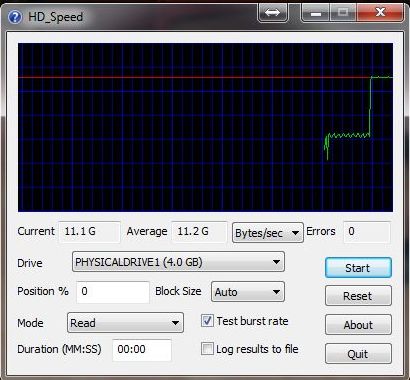Click the HD_Speed help icon in title bar
Screen dimensions: 410x380
click(x=14, y=16)
